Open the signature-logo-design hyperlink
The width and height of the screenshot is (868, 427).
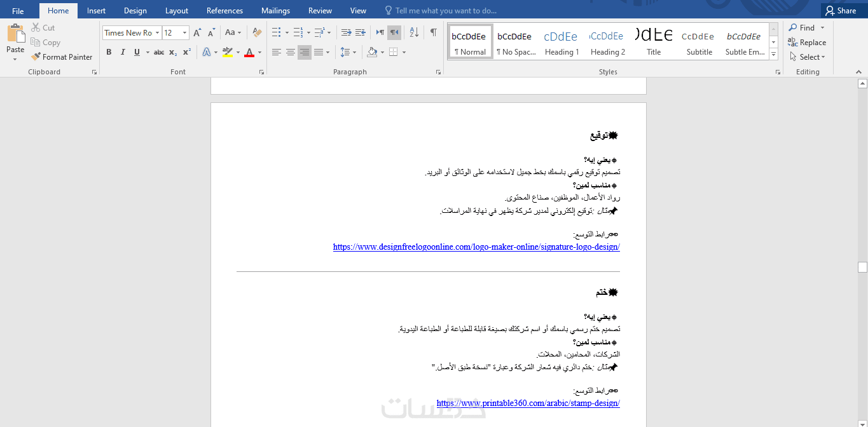coord(476,247)
